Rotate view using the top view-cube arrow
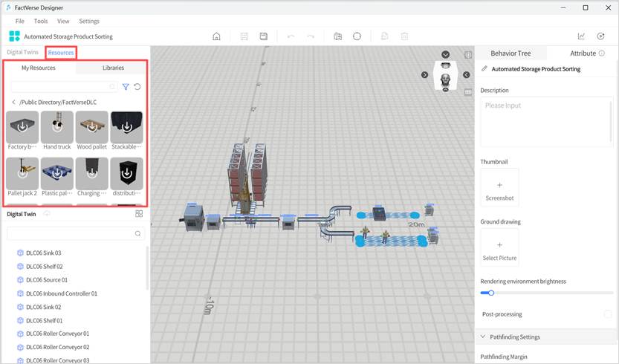 446,54
